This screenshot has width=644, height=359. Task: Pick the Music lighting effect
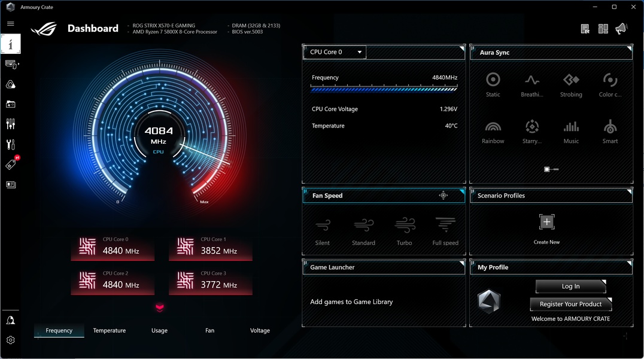point(571,132)
